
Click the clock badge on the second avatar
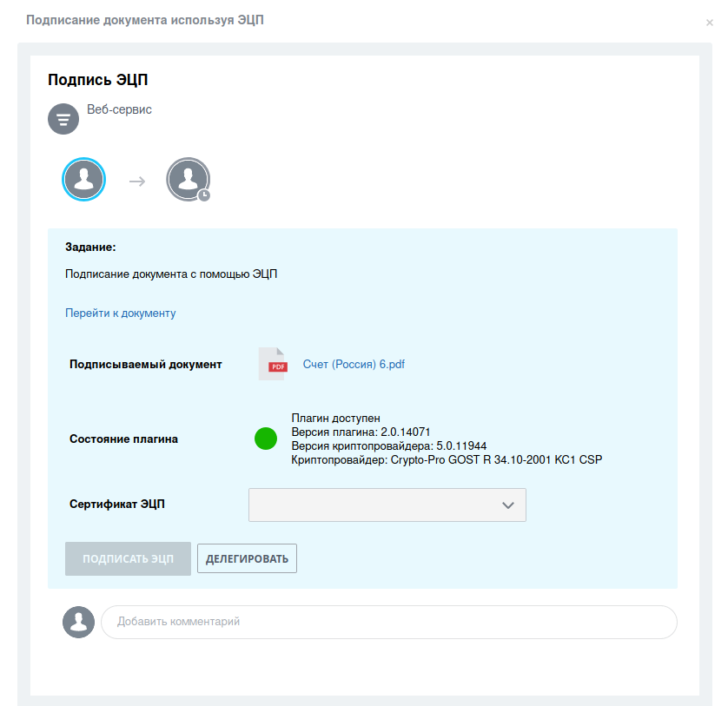[203, 195]
